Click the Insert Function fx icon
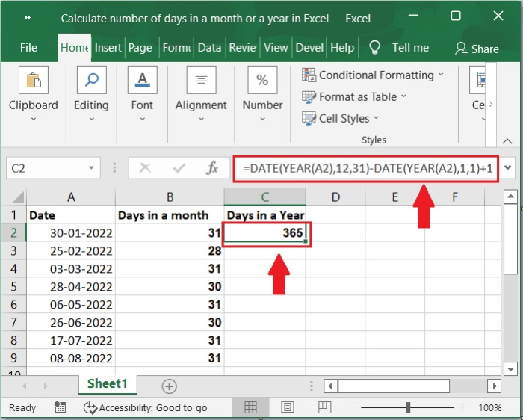Viewport: 523px width, 420px height. click(x=212, y=168)
